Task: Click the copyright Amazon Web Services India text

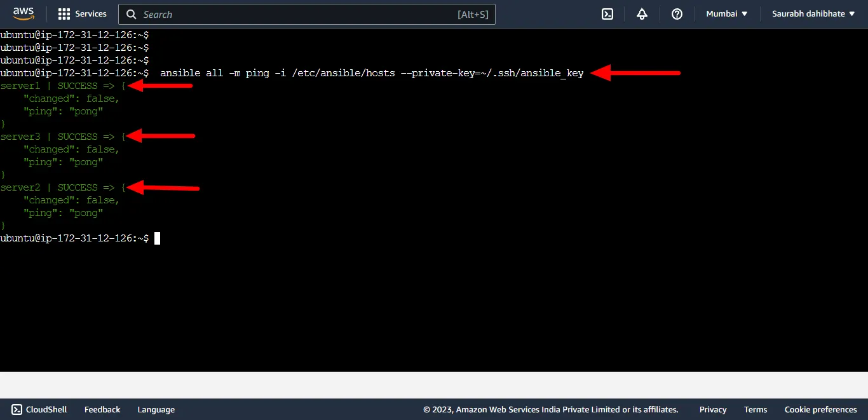Action: tap(551, 410)
